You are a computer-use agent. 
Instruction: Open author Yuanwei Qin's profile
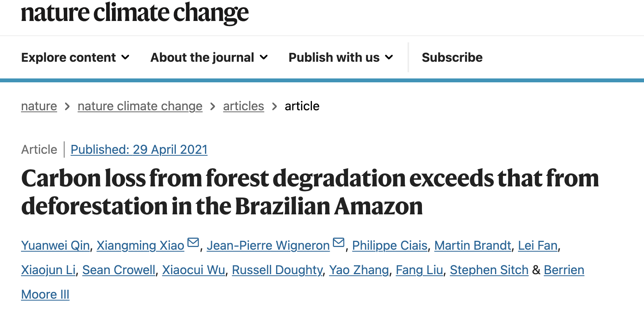pos(56,245)
